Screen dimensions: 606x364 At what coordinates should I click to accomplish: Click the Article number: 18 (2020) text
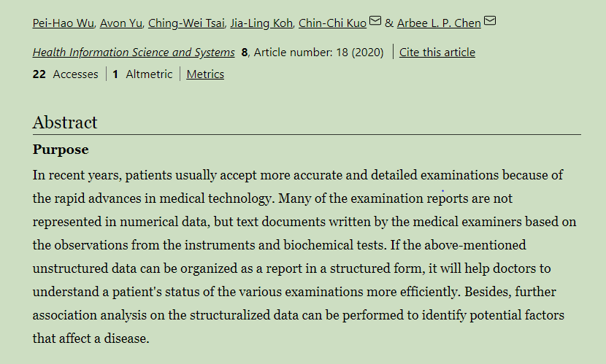[319, 52]
